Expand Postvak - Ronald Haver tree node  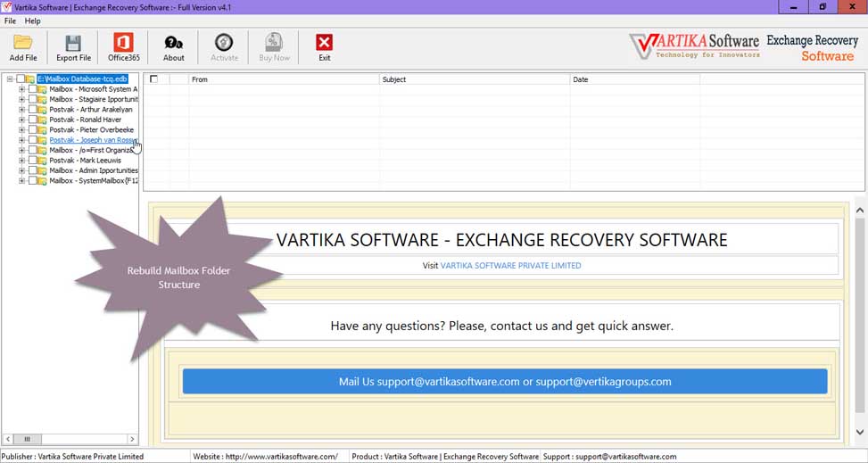pyautogui.click(x=22, y=120)
